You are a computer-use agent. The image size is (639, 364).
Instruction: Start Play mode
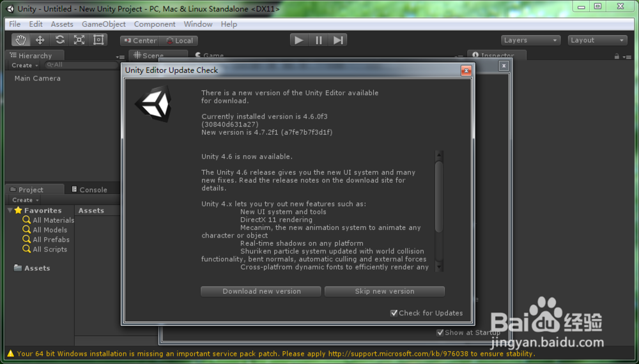298,40
